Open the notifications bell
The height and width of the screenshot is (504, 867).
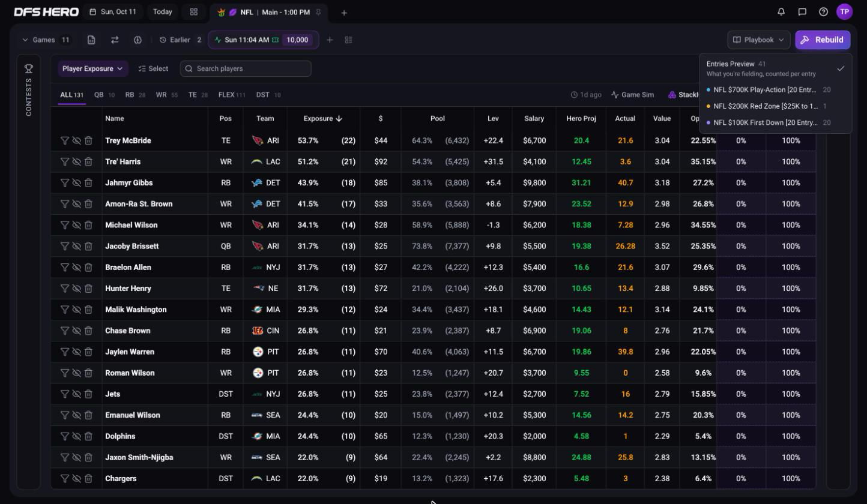point(781,11)
